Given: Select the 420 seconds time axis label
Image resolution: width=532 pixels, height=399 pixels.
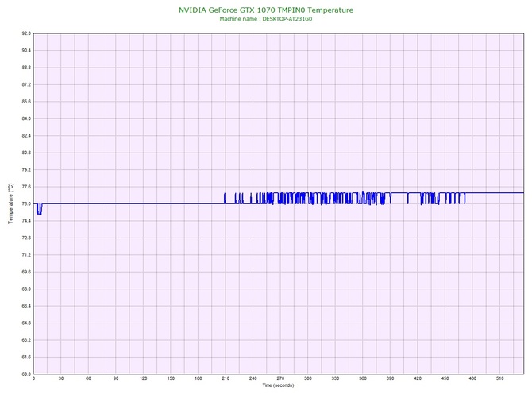Looking at the screenshot, I should [x=418, y=378].
